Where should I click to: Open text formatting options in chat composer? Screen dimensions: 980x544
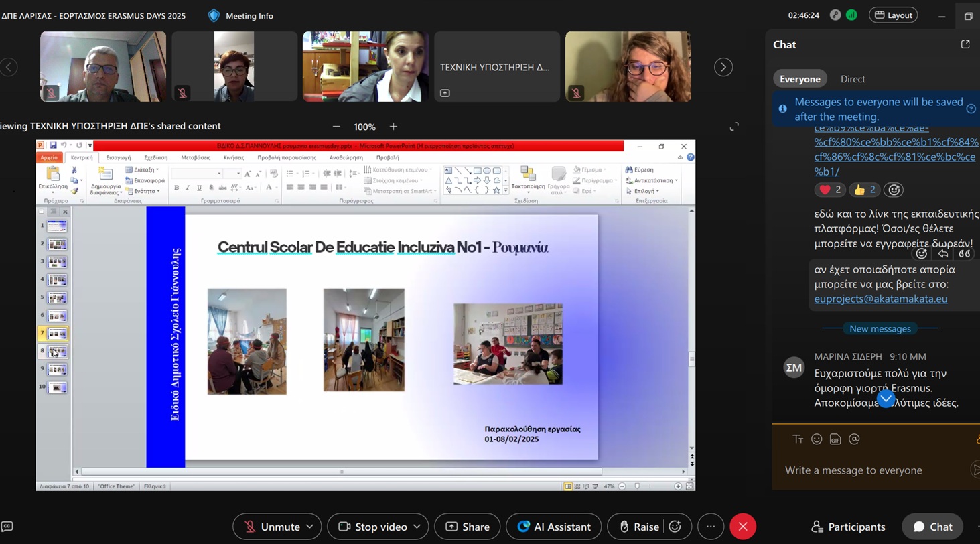click(798, 439)
